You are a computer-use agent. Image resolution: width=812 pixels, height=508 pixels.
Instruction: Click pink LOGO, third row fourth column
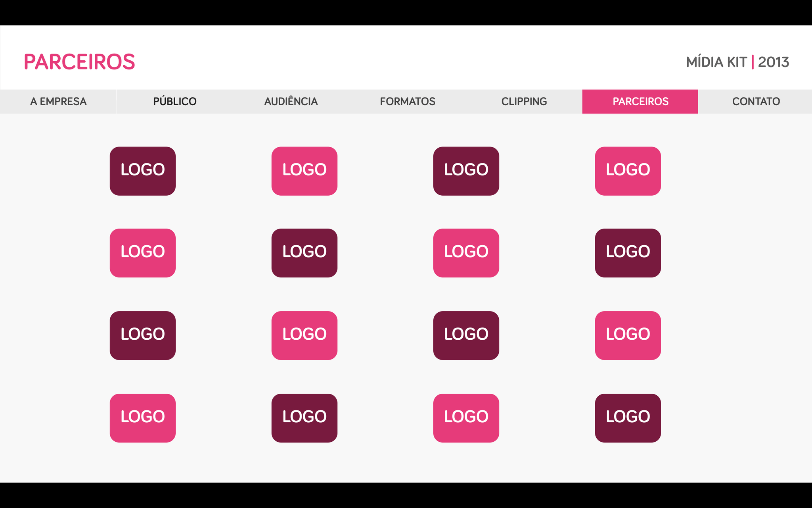pyautogui.click(x=628, y=335)
